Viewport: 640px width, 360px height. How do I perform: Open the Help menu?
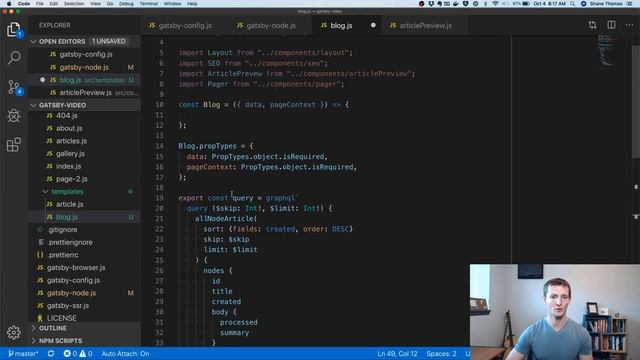192,4
